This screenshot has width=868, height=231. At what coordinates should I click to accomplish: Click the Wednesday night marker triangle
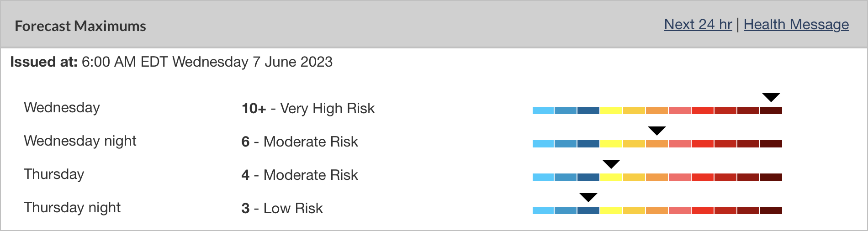(657, 131)
